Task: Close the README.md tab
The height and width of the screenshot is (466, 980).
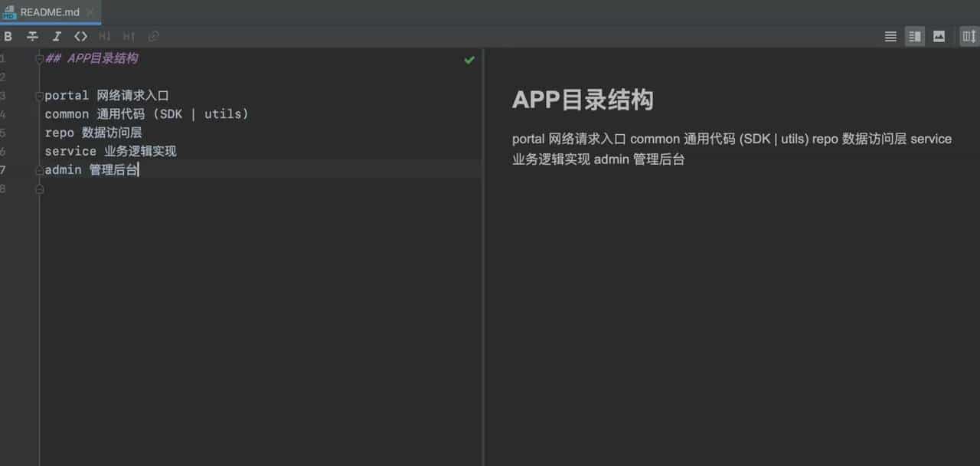Action: [90, 12]
